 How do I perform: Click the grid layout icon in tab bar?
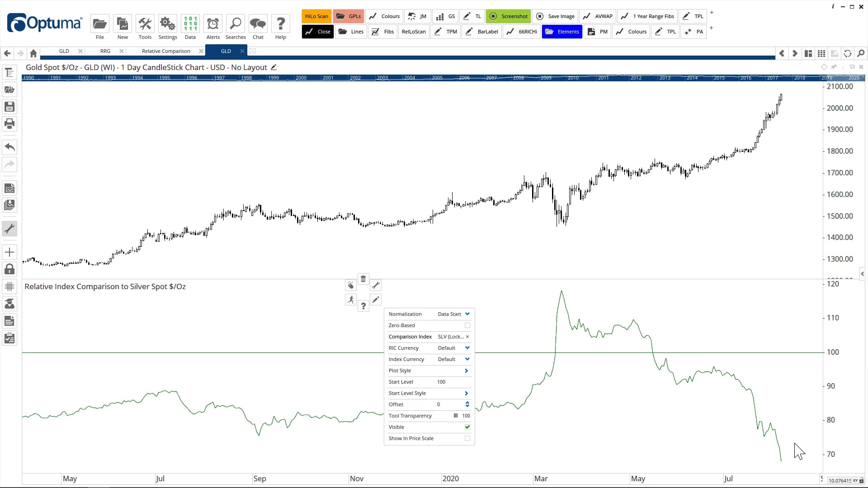pos(821,53)
